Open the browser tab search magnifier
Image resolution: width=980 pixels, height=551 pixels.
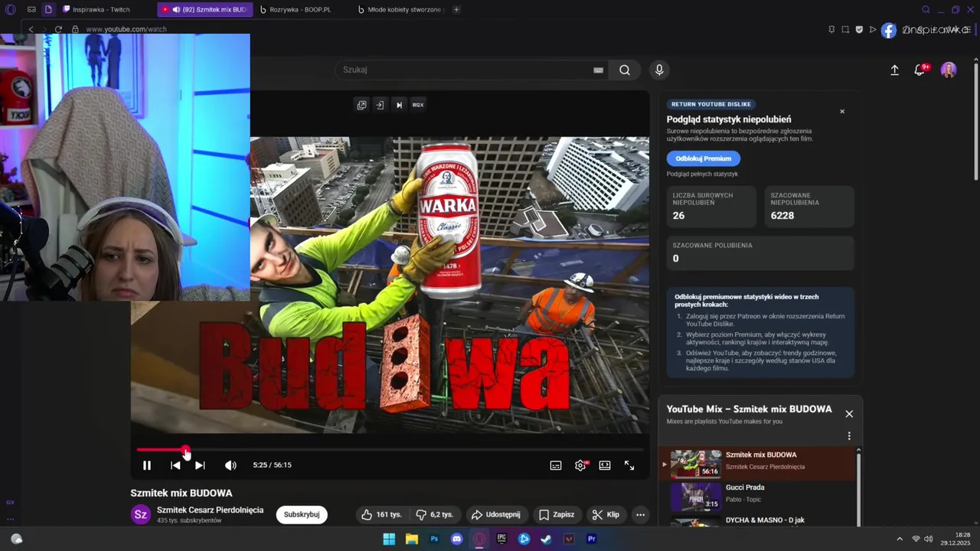[x=926, y=9]
